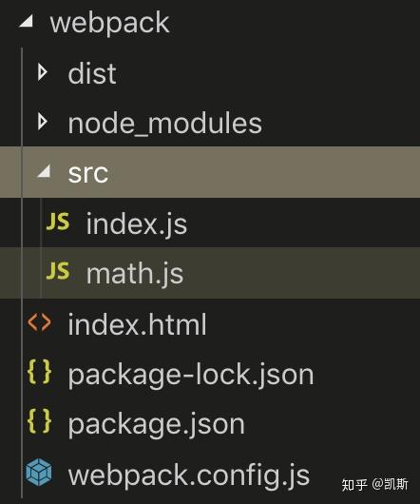Viewport: 420px width, 504px height.
Task: Select the package-lock.json file
Action: tap(191, 375)
